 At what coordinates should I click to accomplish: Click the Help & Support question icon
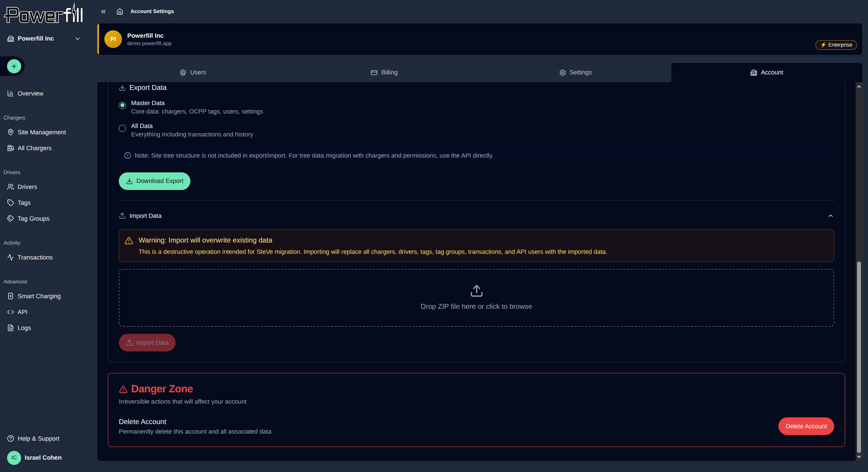pyautogui.click(x=11, y=439)
